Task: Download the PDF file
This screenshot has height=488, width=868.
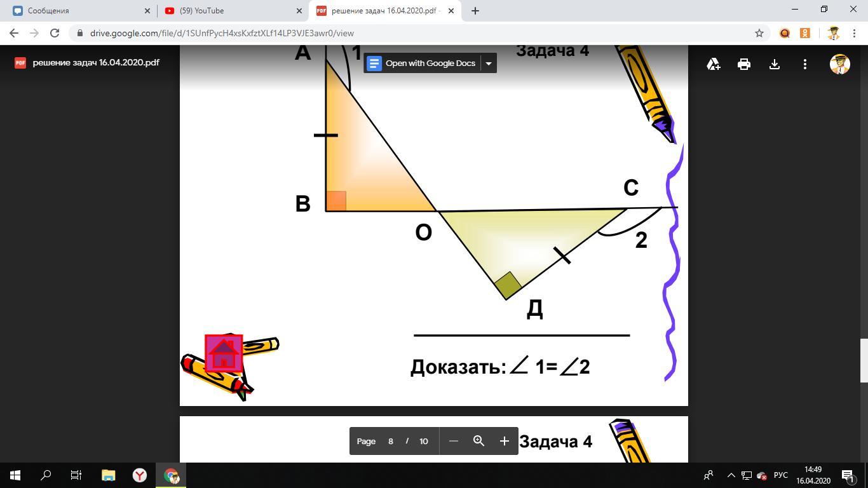Action: coord(775,64)
